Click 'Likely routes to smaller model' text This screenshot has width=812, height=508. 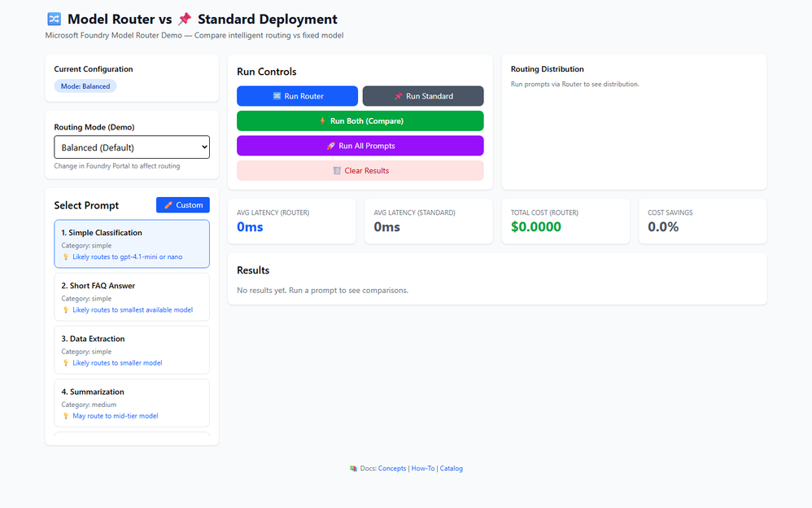coord(117,363)
